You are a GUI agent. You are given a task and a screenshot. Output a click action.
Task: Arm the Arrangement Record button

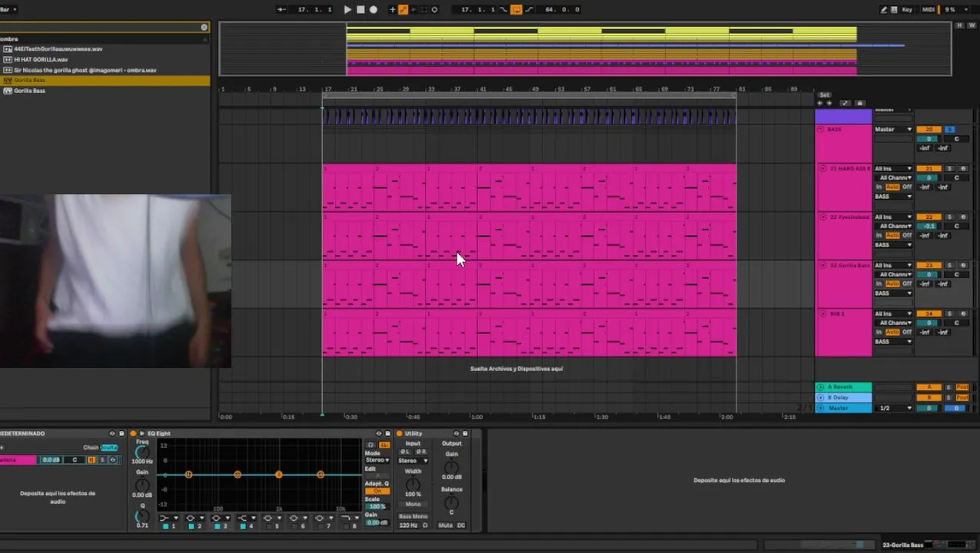coord(373,9)
